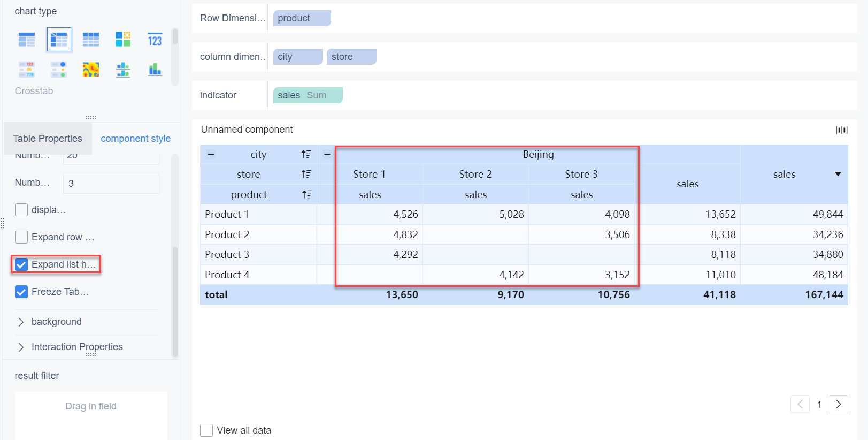Viewport: 868px width, 440px height.
Task: Check the View all data box
Action: click(206, 430)
